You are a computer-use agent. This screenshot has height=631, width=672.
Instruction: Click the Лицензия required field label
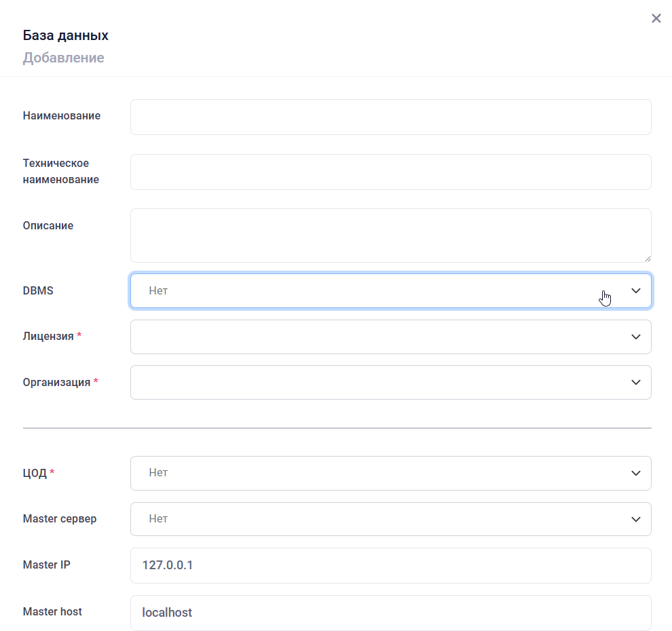pyautogui.click(x=48, y=337)
